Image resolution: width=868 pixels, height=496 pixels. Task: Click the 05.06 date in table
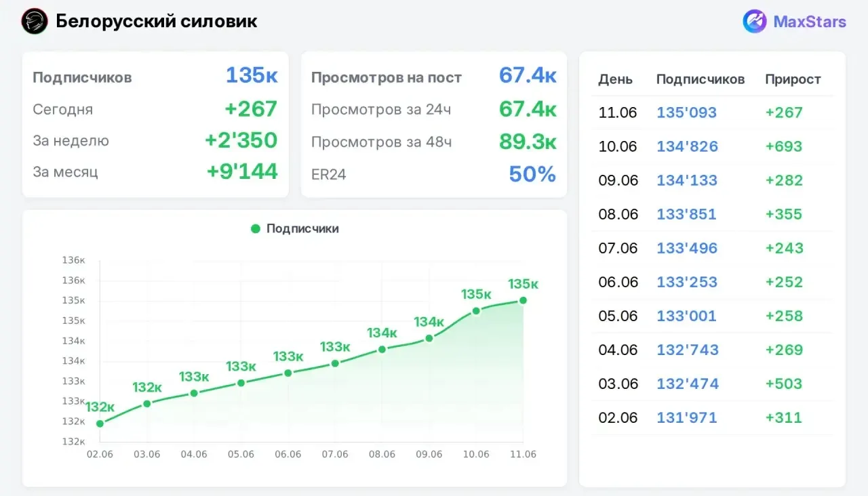[618, 316]
